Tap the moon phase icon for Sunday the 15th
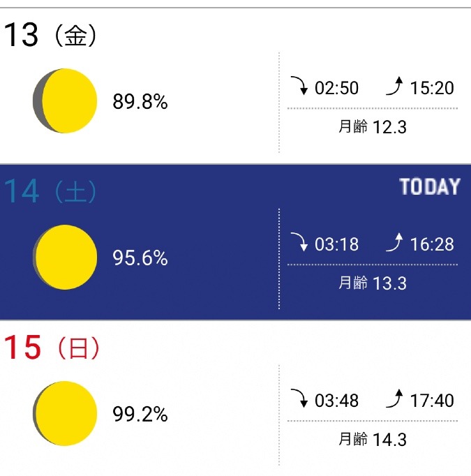 click(65, 413)
